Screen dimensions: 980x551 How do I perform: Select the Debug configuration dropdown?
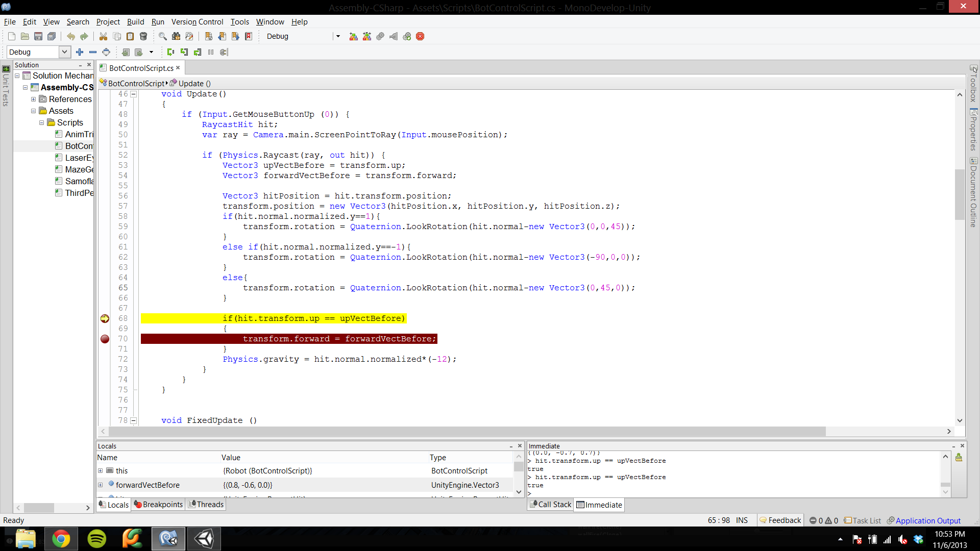[x=37, y=51]
